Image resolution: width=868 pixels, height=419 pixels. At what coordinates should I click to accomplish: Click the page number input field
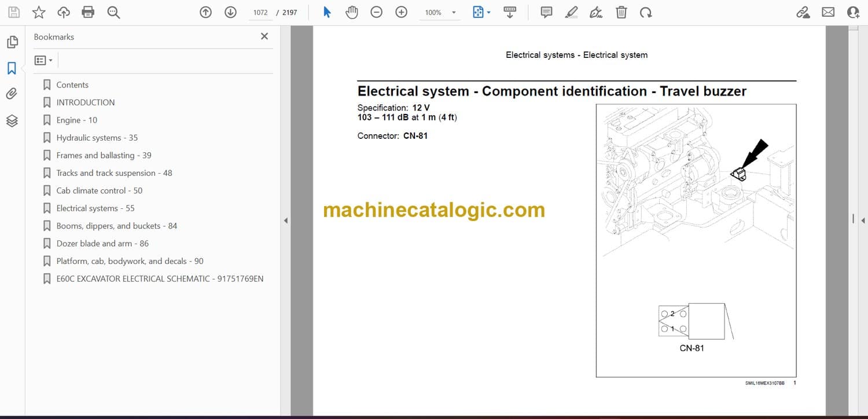tap(260, 12)
